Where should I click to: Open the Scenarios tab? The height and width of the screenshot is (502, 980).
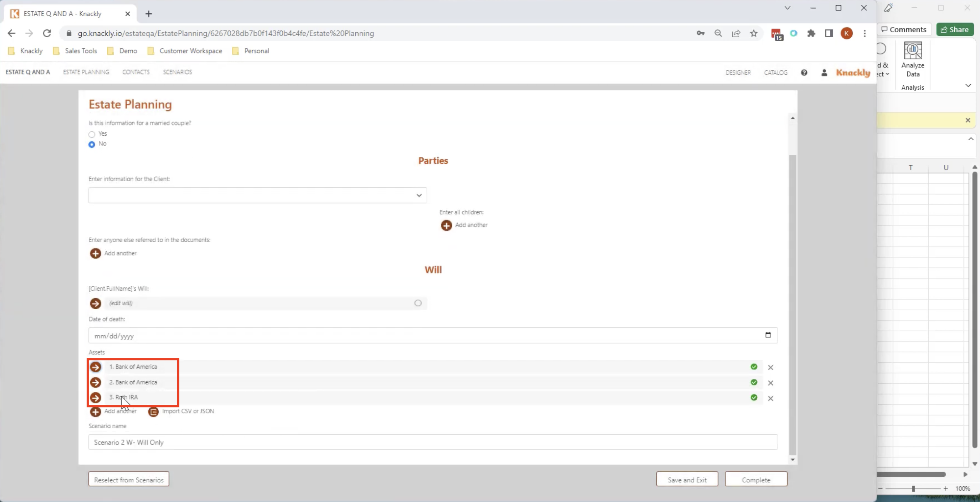pos(177,72)
